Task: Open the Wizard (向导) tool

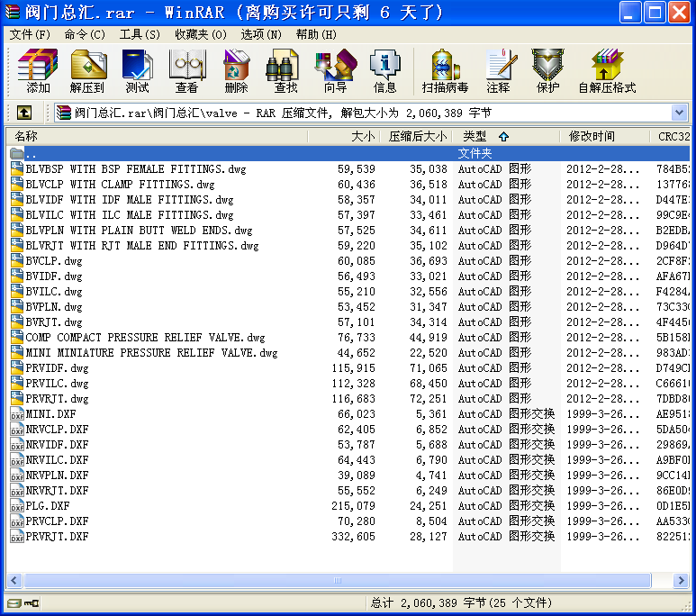Action: [x=335, y=71]
